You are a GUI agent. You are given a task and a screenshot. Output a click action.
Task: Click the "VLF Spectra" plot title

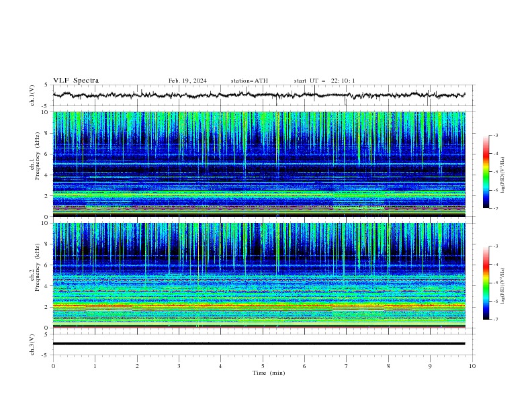click(76, 81)
